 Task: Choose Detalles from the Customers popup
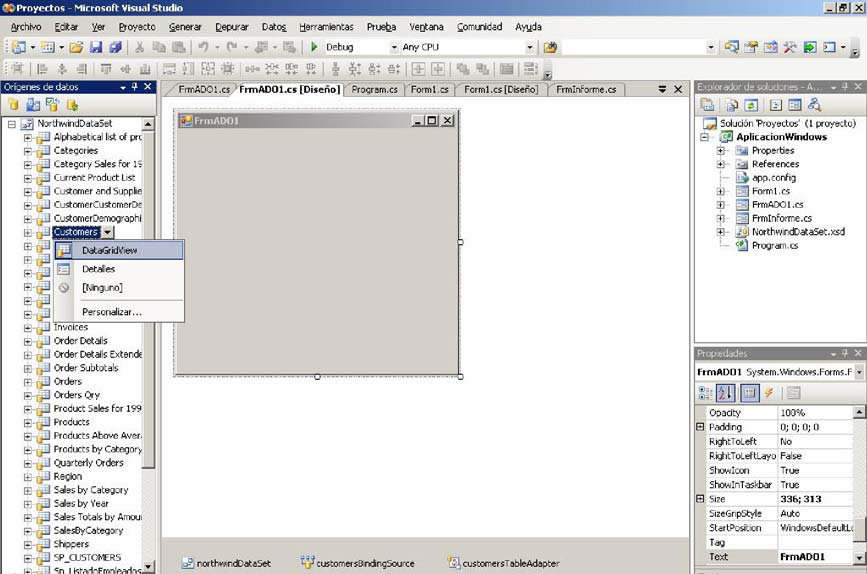pos(119,269)
